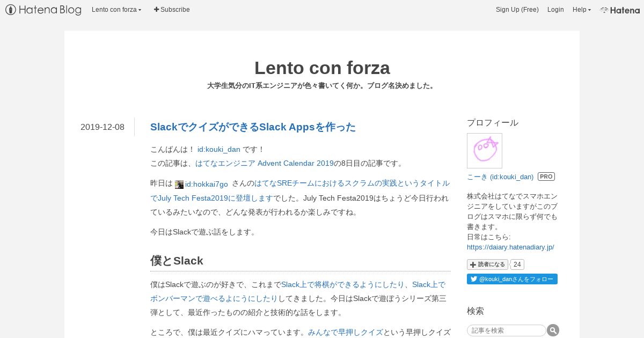644x338 pixels.
Task: Click 読者になる button
Action: pos(487,264)
